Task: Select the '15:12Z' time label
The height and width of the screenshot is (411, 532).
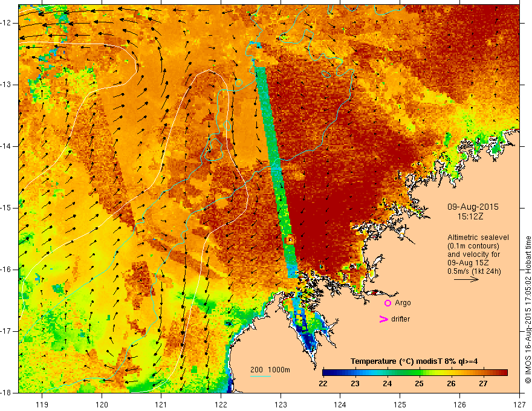Action: [470, 216]
